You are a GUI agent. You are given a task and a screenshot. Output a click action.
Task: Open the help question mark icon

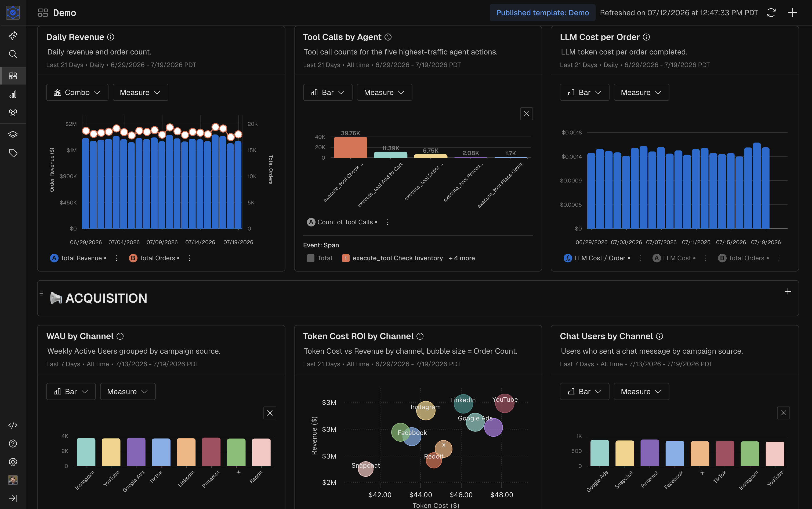coord(13,443)
